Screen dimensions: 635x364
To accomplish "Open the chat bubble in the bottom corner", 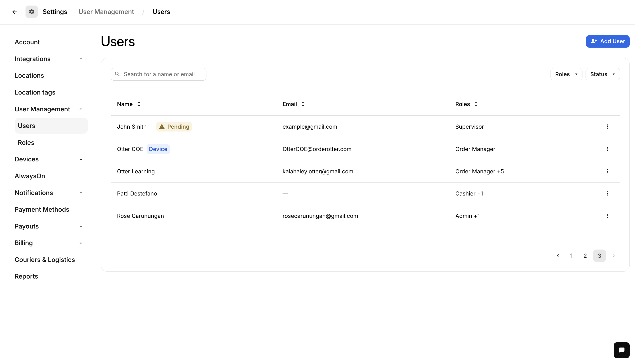I will (621, 350).
